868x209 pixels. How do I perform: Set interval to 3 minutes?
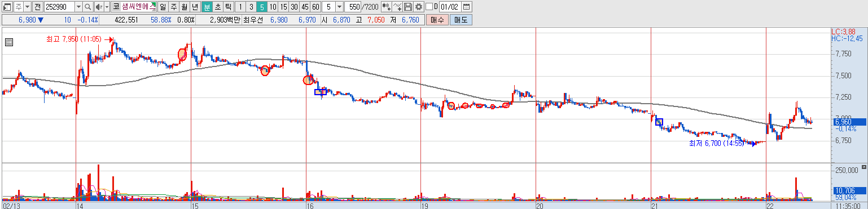pos(251,7)
